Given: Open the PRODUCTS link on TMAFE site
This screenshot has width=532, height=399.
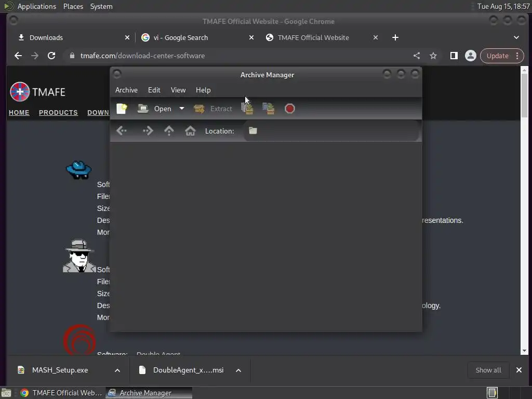Looking at the screenshot, I should click(58, 112).
